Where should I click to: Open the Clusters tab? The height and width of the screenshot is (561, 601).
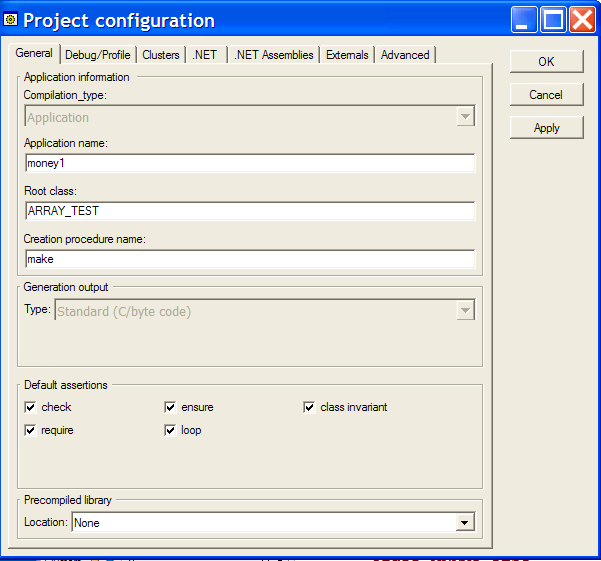161,55
